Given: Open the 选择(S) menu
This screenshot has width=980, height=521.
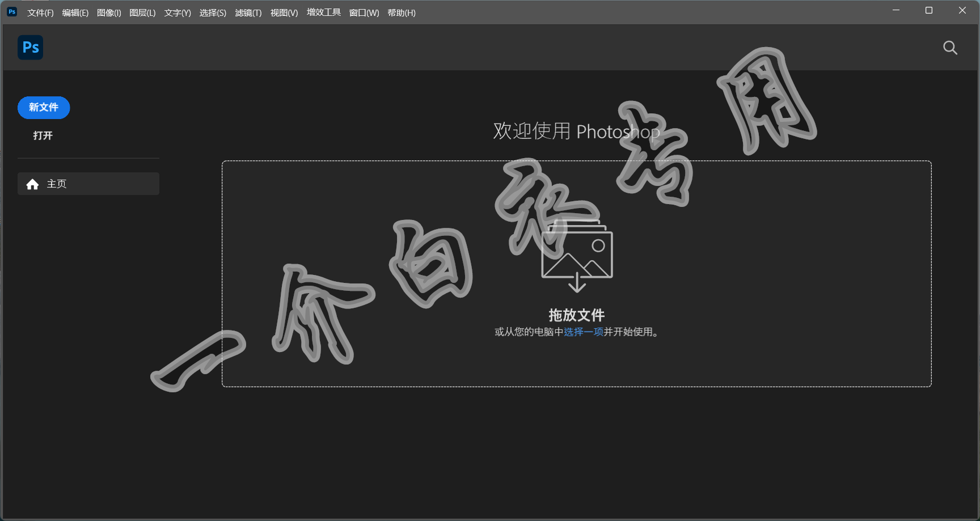Looking at the screenshot, I should (213, 12).
